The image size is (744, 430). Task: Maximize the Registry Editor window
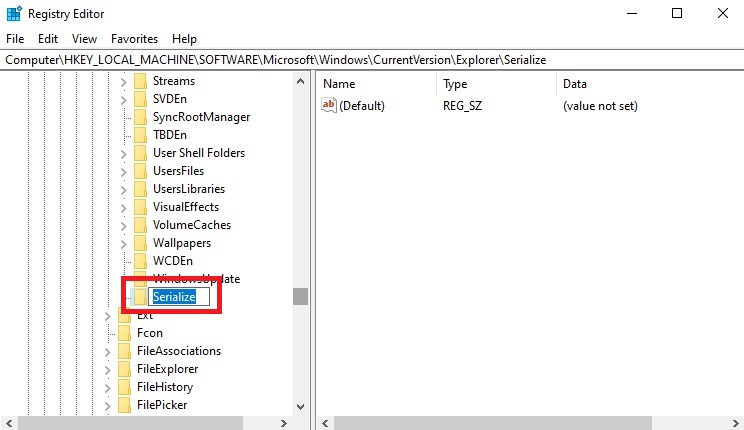click(x=677, y=13)
